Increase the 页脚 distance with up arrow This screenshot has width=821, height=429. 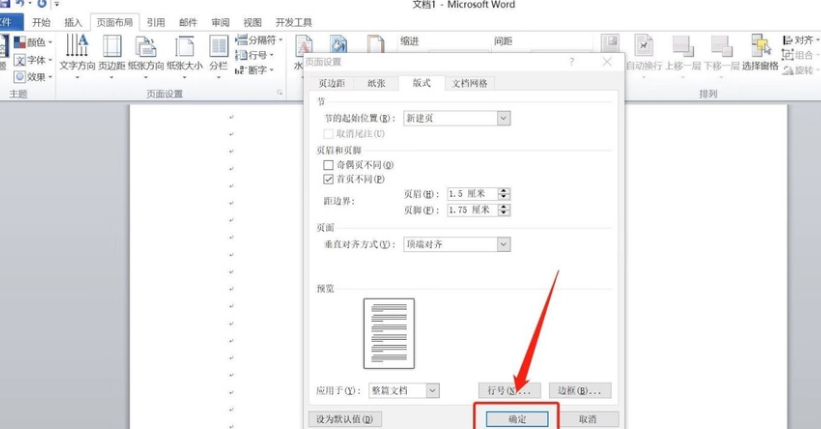click(x=504, y=206)
